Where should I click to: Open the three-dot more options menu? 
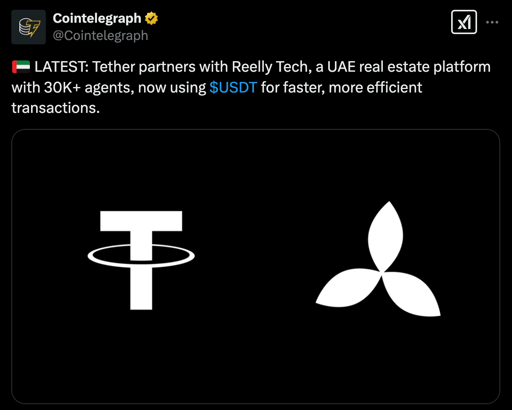tap(492, 22)
